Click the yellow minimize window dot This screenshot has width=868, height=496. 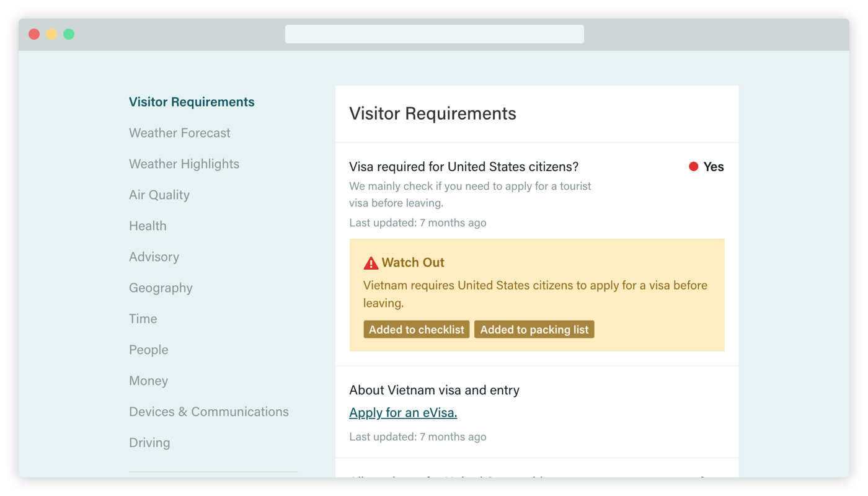tap(51, 34)
